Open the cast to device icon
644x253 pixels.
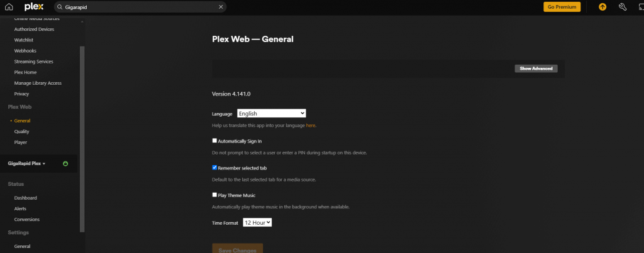(642, 7)
